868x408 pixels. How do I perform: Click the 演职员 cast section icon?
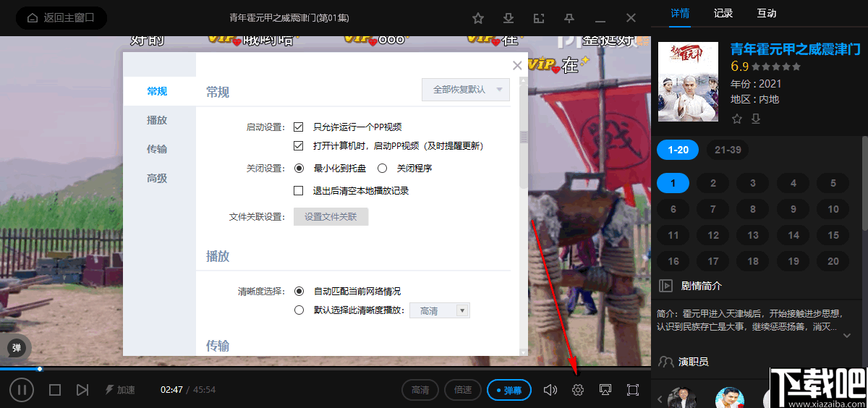click(666, 362)
